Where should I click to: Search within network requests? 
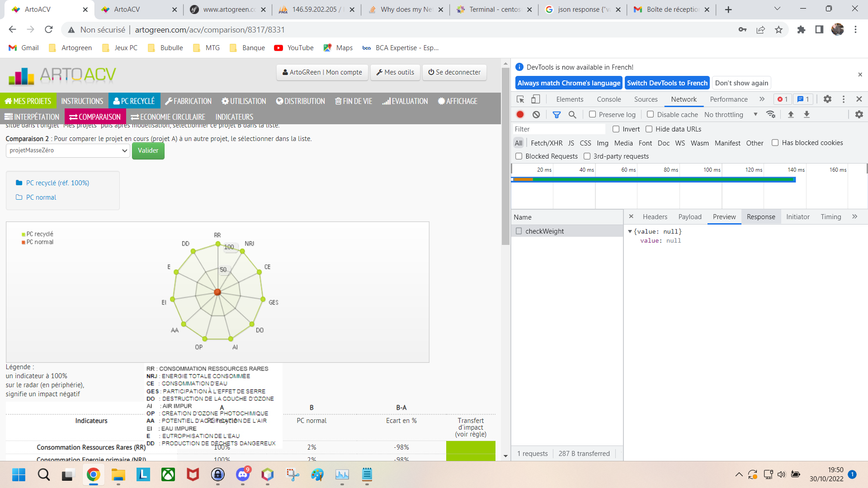point(572,114)
